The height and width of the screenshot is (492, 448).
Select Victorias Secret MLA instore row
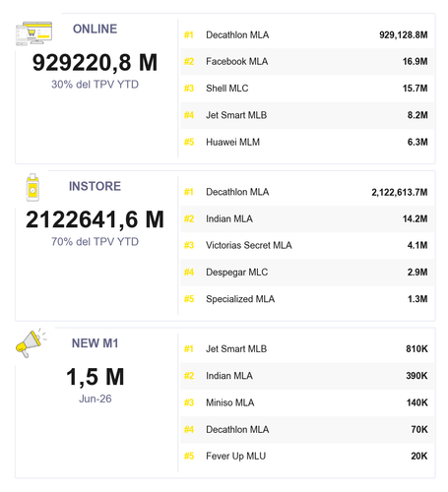coord(307,245)
